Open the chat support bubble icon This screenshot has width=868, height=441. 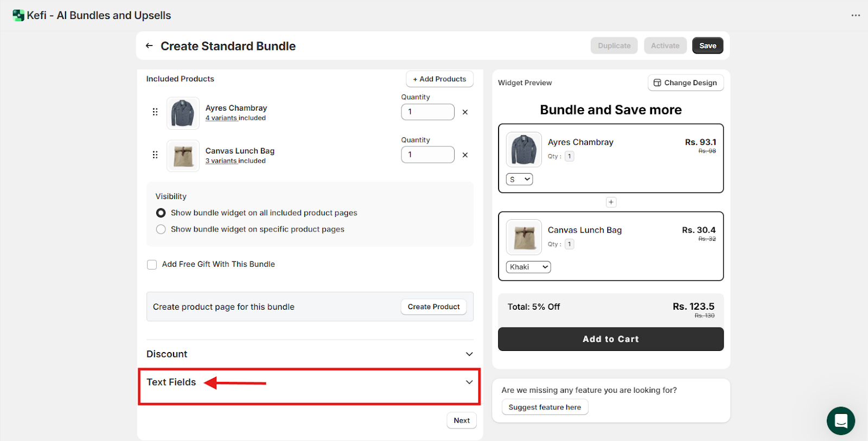pos(840,421)
